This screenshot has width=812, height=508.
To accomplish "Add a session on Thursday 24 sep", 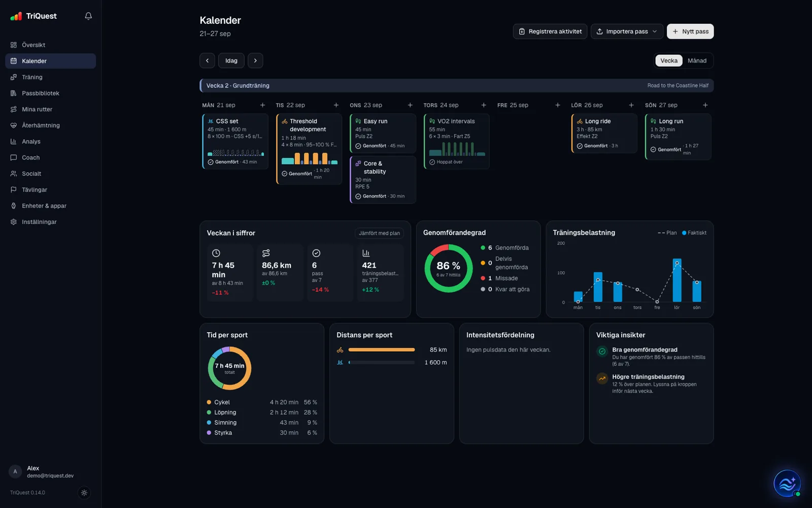I will point(484,105).
